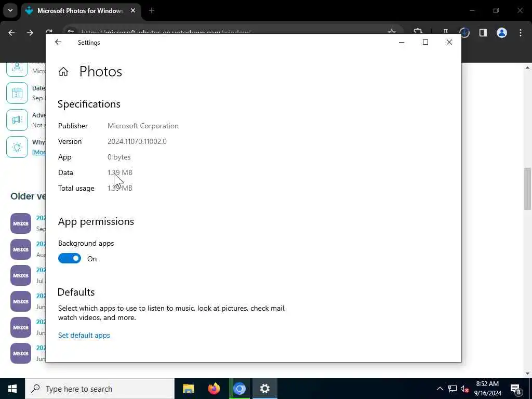This screenshot has height=399, width=532.
Task: Switch to Chrome on the taskbar
Action: click(x=239, y=389)
